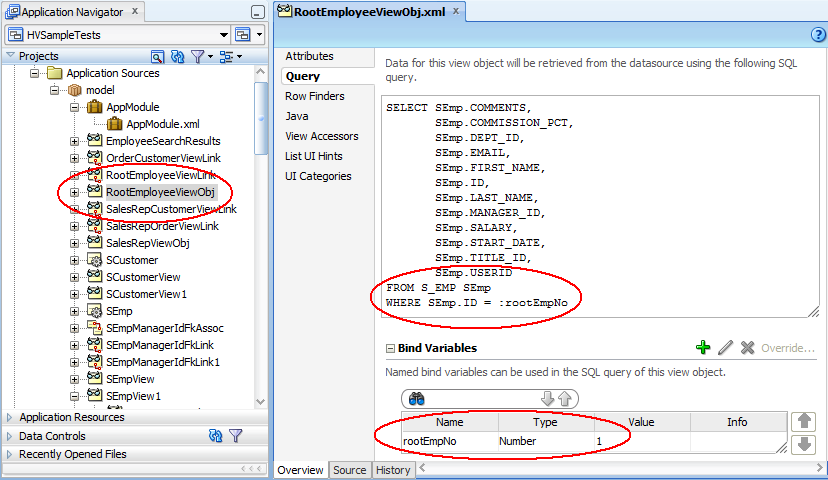Click the refresh icon in Projects toolbar

tap(177, 57)
